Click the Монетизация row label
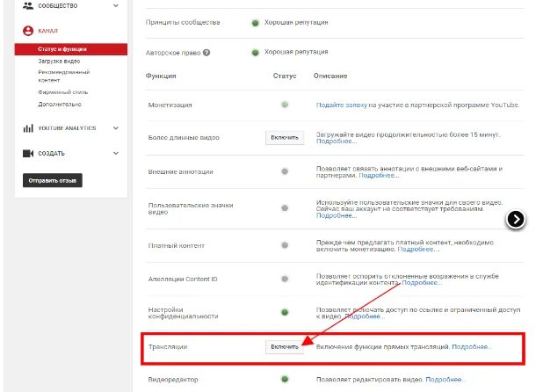 pyautogui.click(x=170, y=105)
